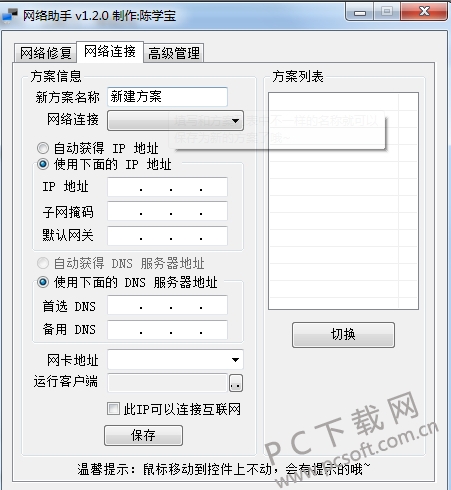Click the browse button beside 运行客户端

[236, 383]
